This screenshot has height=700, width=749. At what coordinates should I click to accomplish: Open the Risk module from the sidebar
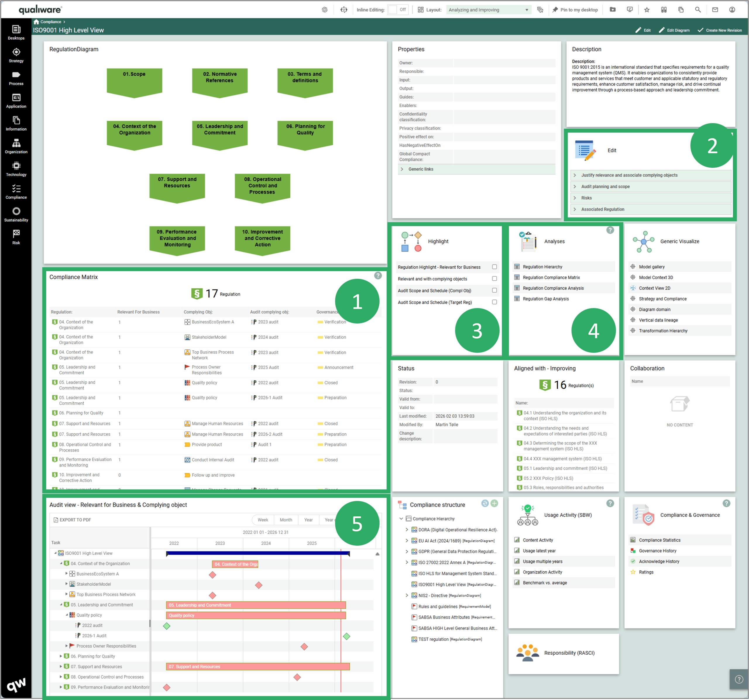tap(16, 237)
